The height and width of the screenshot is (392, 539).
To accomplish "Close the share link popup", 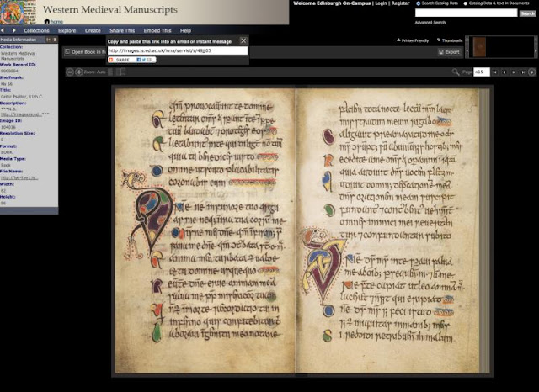I will pyautogui.click(x=243, y=41).
